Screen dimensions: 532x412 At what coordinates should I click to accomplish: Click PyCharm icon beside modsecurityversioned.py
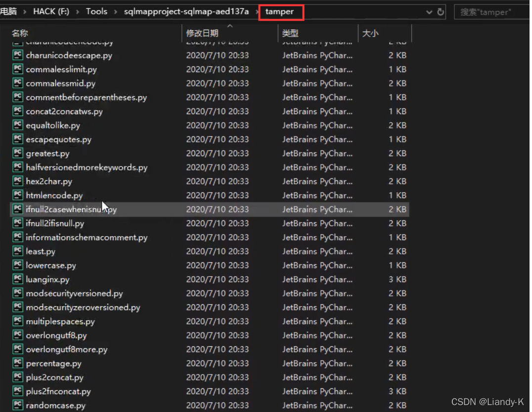(x=17, y=293)
